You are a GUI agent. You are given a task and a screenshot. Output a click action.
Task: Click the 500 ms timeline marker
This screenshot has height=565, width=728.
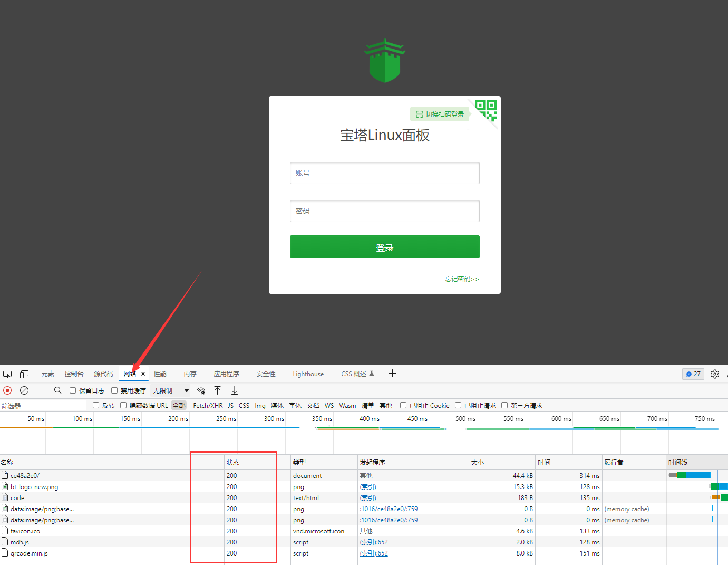point(465,419)
